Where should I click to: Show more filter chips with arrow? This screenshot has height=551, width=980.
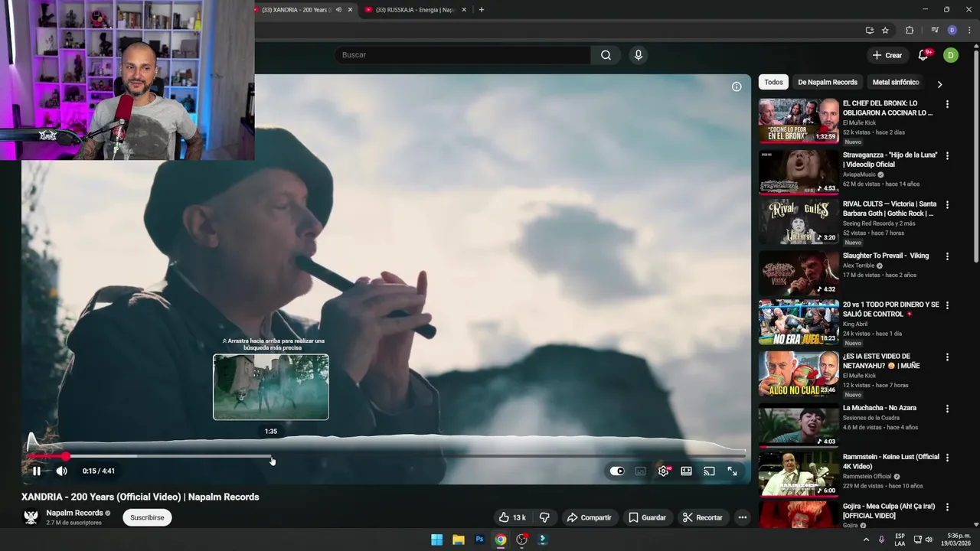pyautogui.click(x=939, y=84)
